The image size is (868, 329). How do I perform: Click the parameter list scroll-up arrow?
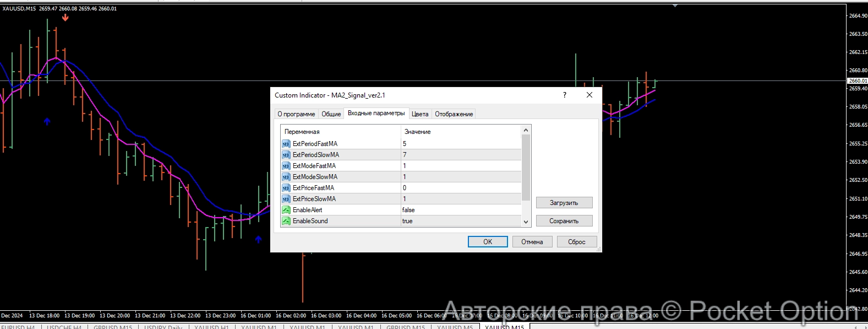coord(526,131)
